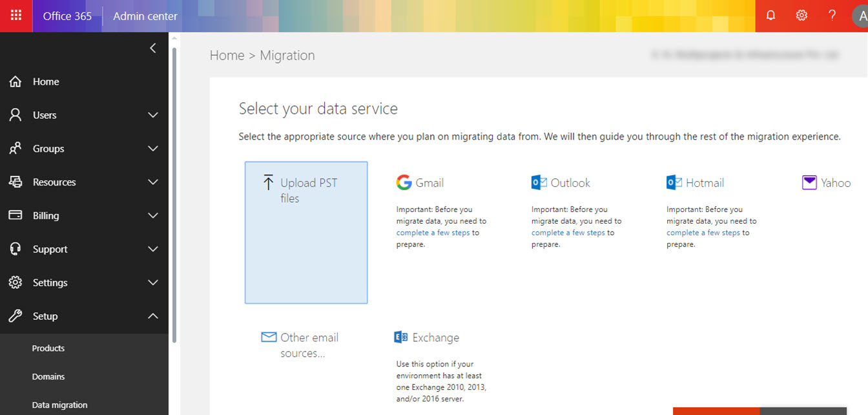Select the Outlook data service label

coord(570,183)
